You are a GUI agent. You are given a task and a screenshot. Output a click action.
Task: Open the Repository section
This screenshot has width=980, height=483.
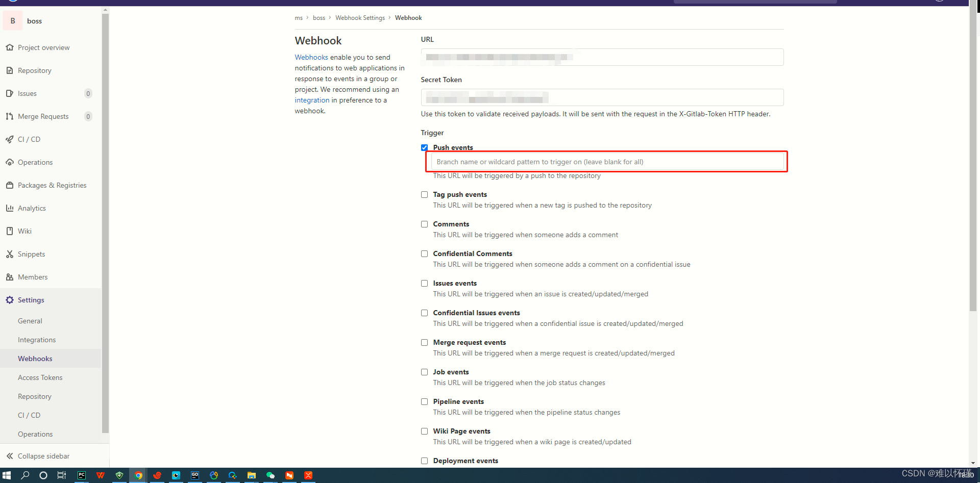34,70
